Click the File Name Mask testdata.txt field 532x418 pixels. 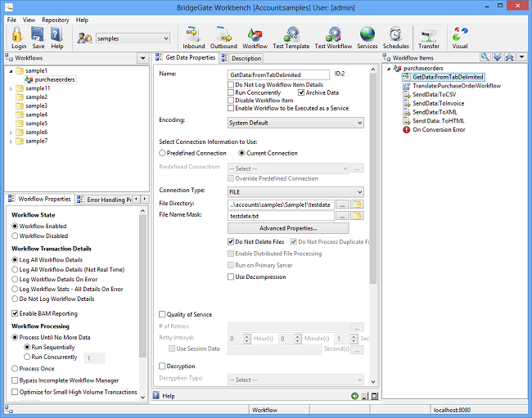281,216
